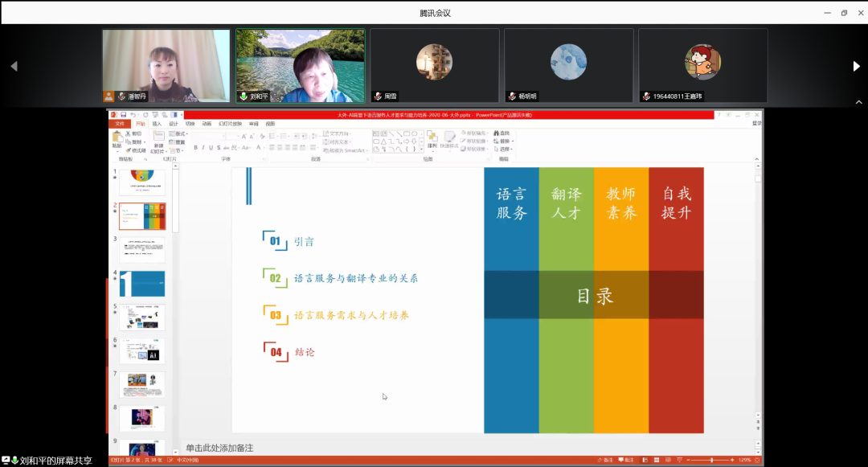Click the File (文件) button
Image resolution: width=868 pixels, height=467 pixels.
(120, 124)
